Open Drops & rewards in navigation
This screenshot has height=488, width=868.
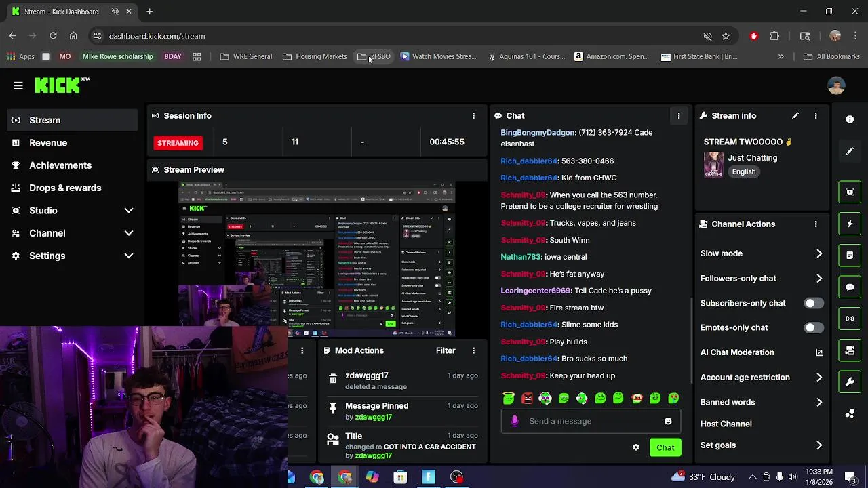[x=72, y=188]
